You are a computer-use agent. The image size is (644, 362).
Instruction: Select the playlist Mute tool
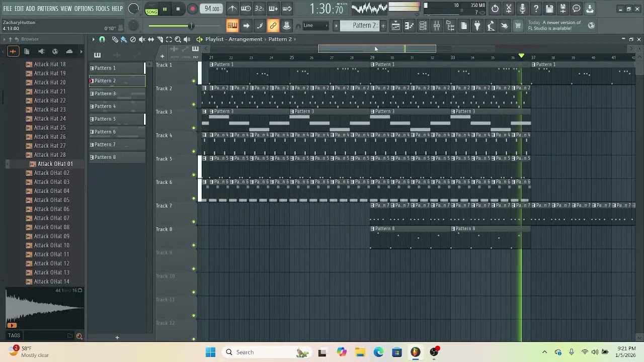point(142,39)
